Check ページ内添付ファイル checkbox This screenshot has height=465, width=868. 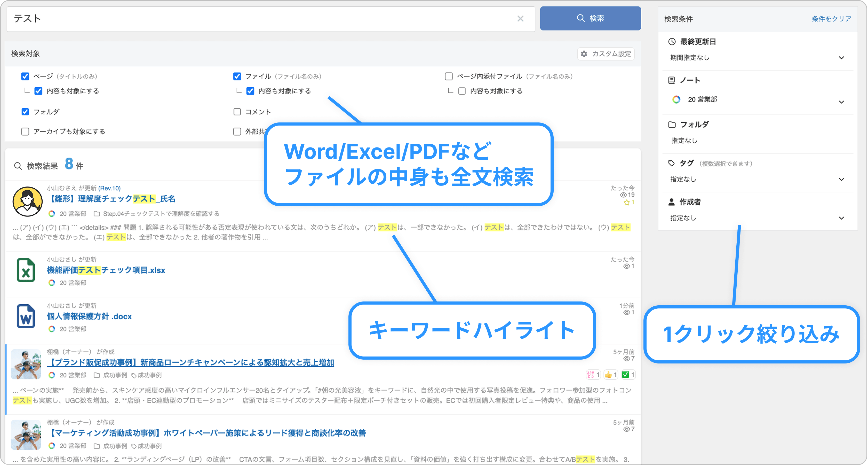(x=449, y=76)
